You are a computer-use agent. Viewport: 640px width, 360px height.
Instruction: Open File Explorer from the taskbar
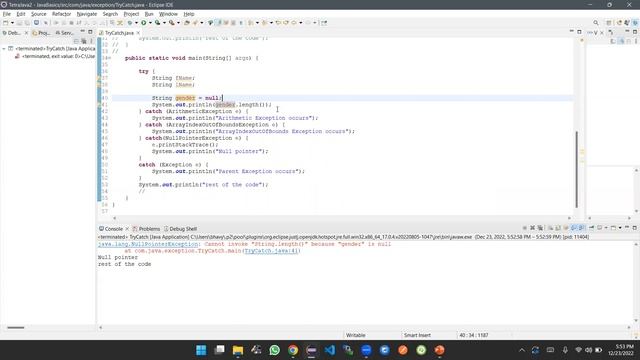[238, 350]
